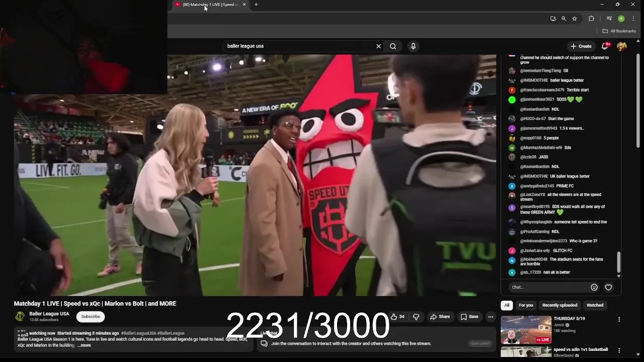The height and width of the screenshot is (362, 644).
Task: Click the Matchday 1 LIVE video title
Action: click(95, 304)
